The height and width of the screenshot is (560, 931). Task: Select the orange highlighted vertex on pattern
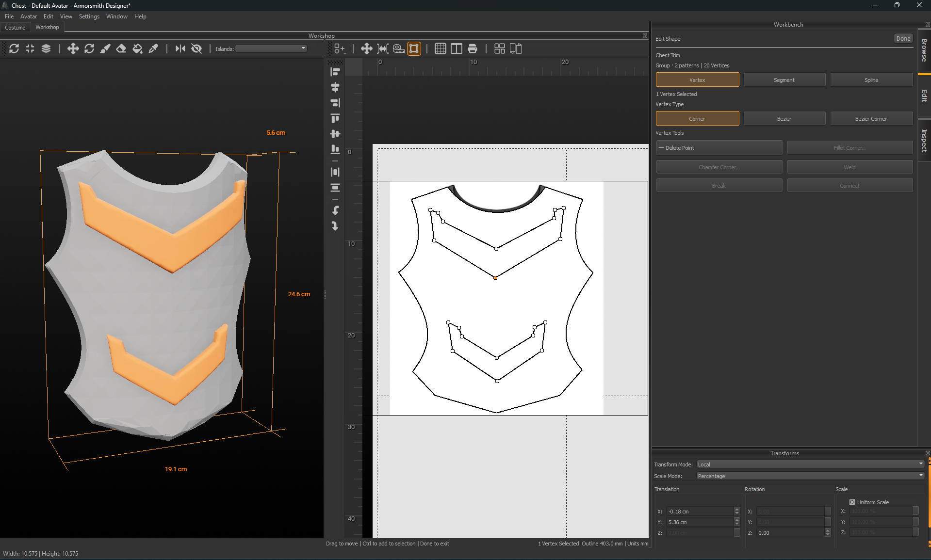coord(495,278)
